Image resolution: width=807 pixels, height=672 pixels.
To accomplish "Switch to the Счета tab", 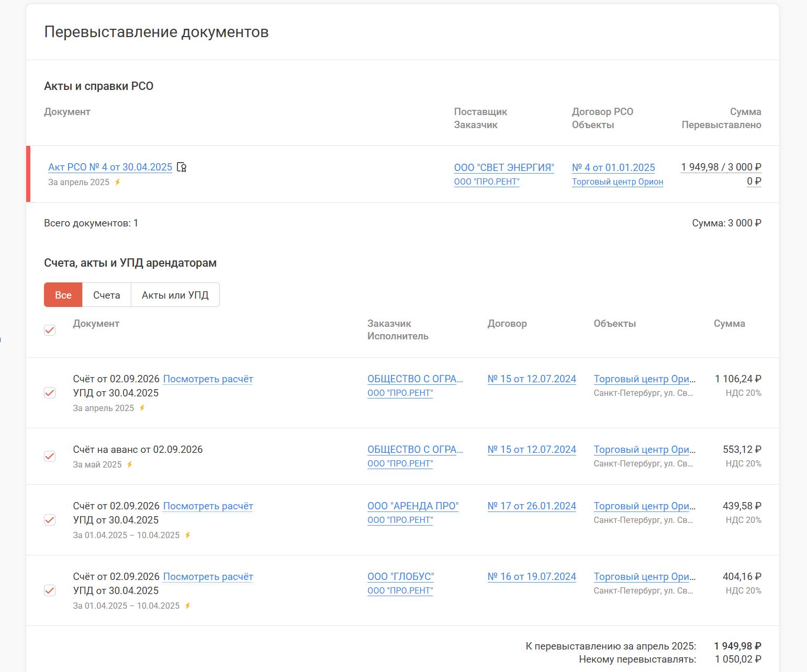I will (107, 295).
